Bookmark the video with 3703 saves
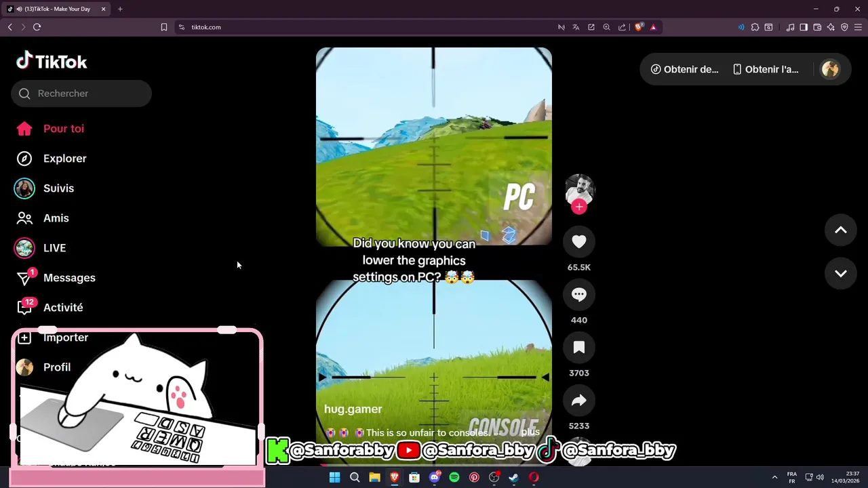 (x=578, y=347)
